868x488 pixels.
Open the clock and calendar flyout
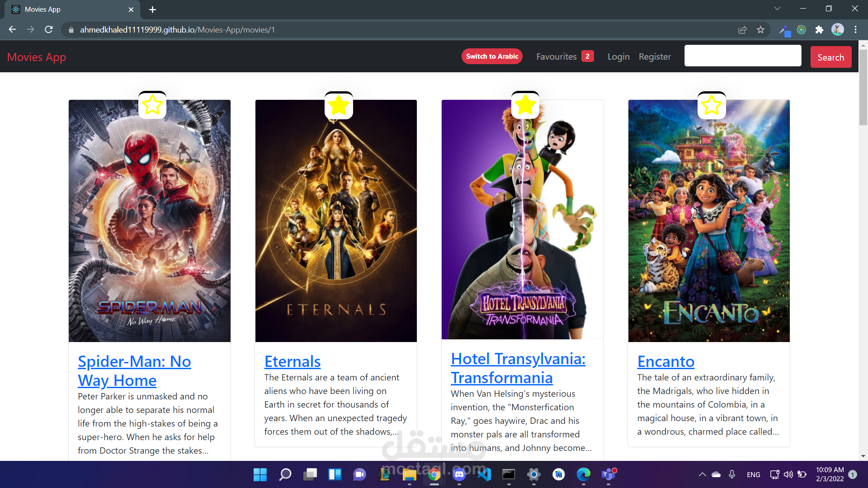pyautogui.click(x=830, y=474)
